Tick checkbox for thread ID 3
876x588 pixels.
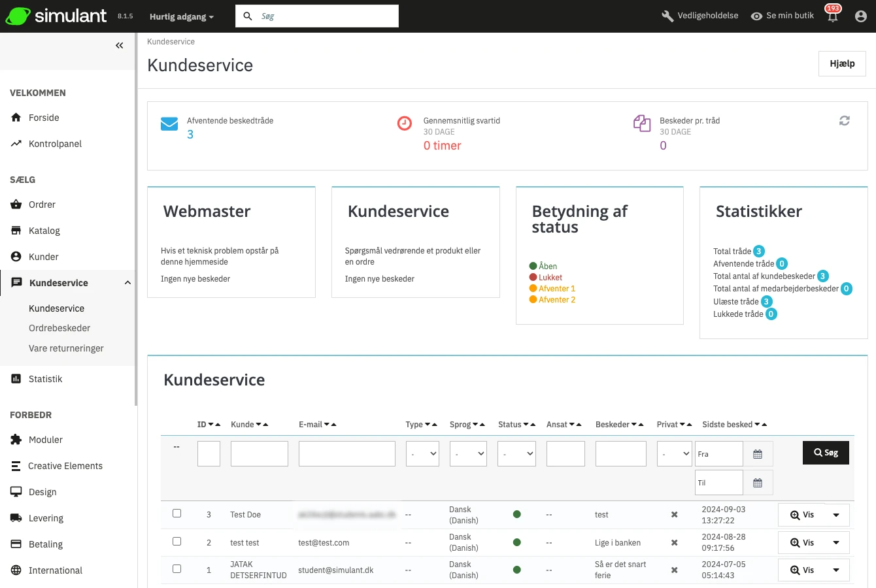pyautogui.click(x=177, y=514)
